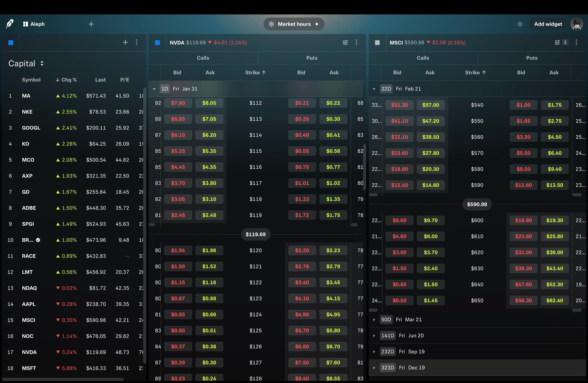The width and height of the screenshot is (588, 383).
Task: Click the Robinhood feather logo
Action: click(x=10, y=24)
